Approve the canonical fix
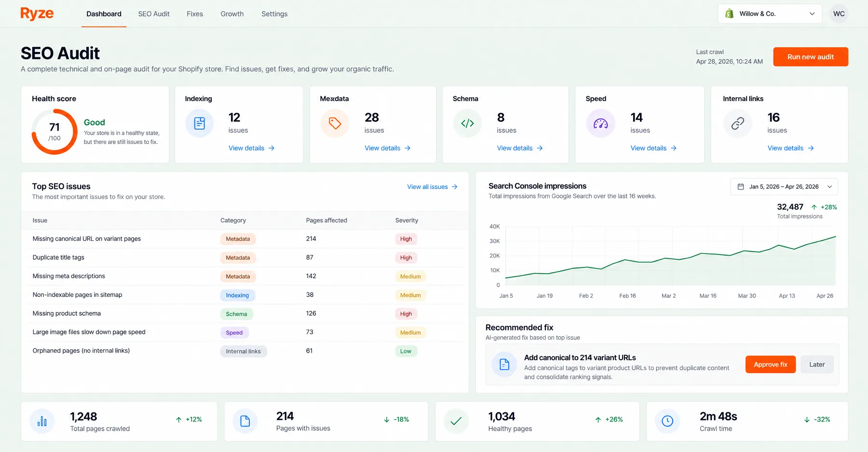This screenshot has height=452, width=868. pos(770,364)
